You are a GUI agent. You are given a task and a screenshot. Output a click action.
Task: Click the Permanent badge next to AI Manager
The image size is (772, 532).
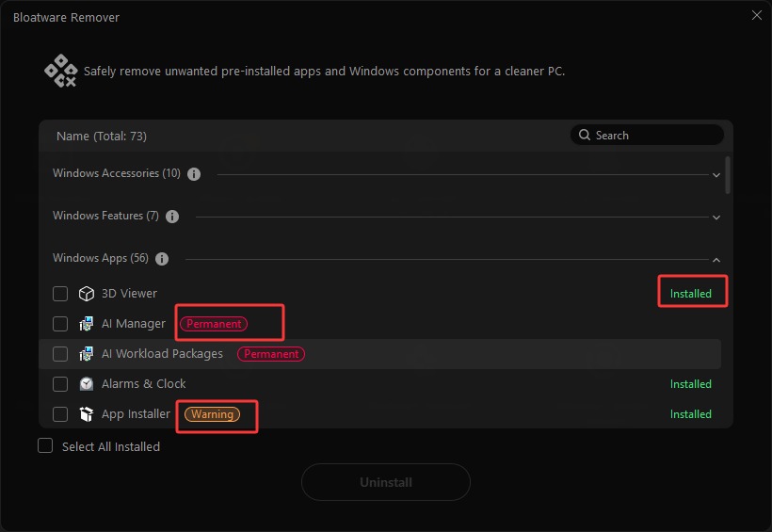pos(214,324)
